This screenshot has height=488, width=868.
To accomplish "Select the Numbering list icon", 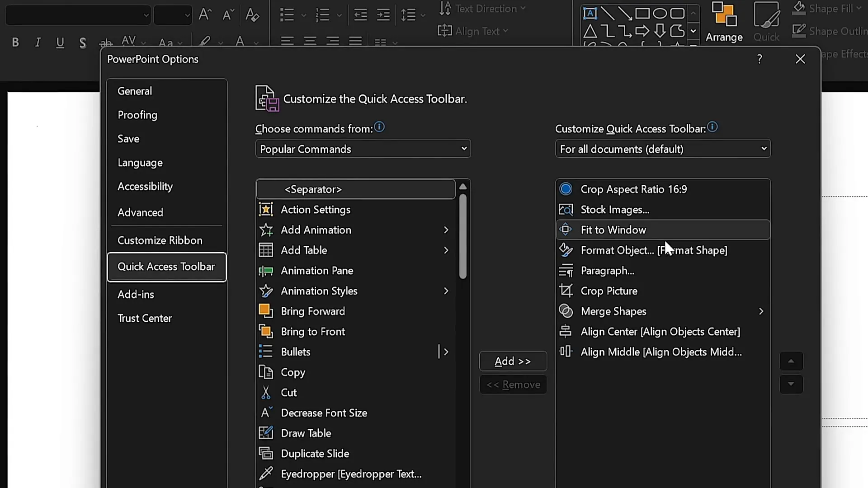I will pyautogui.click(x=322, y=14).
